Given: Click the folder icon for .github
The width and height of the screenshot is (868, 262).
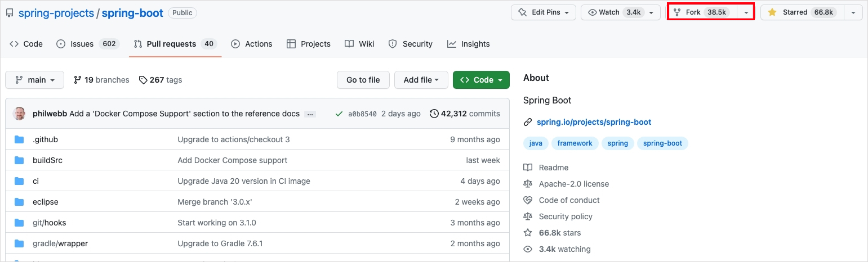Looking at the screenshot, I should click(19, 139).
